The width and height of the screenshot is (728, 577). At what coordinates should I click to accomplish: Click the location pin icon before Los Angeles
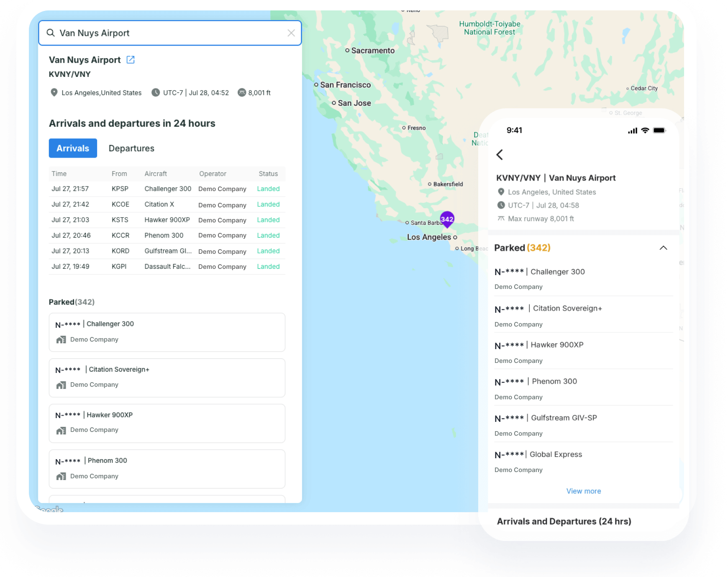click(x=54, y=92)
